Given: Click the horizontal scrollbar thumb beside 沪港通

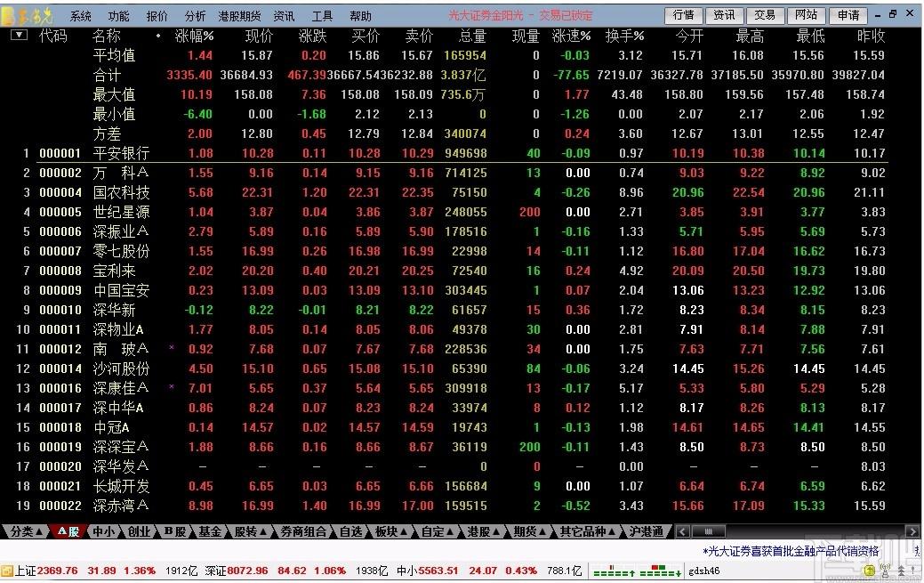Looking at the screenshot, I should point(709,531).
